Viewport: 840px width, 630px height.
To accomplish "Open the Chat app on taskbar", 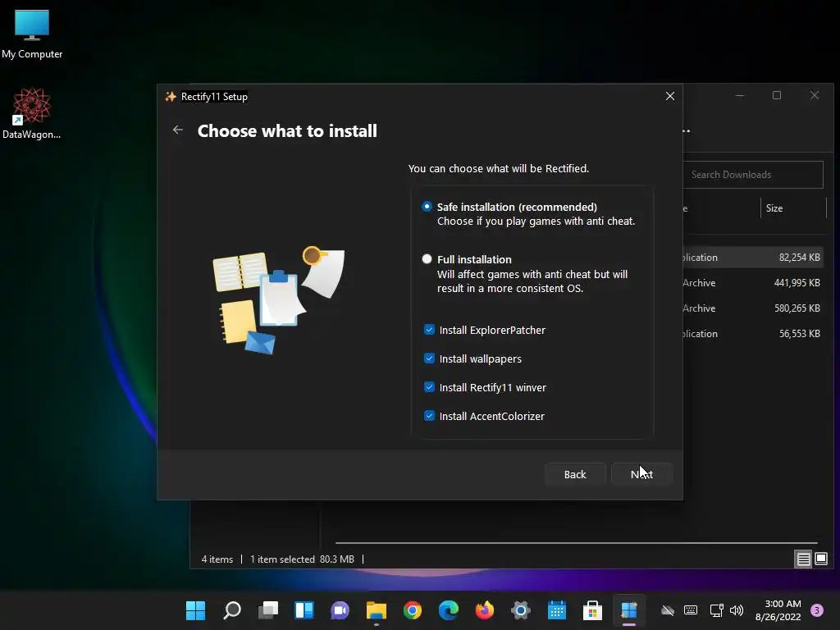I will tap(340, 610).
